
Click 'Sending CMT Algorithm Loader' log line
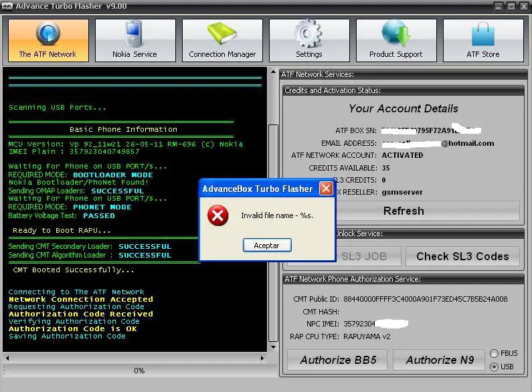click(90, 255)
